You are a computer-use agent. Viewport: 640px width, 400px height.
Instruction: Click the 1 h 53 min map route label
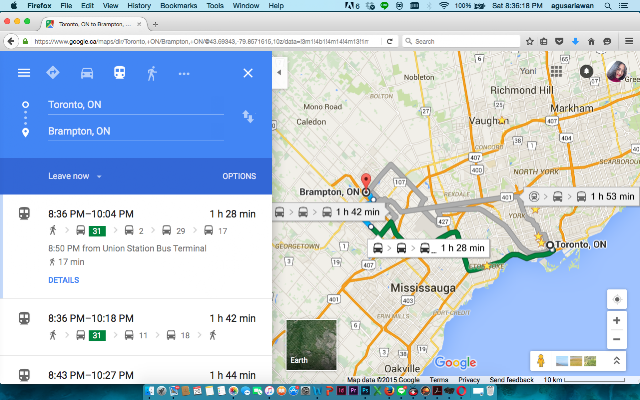click(582, 196)
